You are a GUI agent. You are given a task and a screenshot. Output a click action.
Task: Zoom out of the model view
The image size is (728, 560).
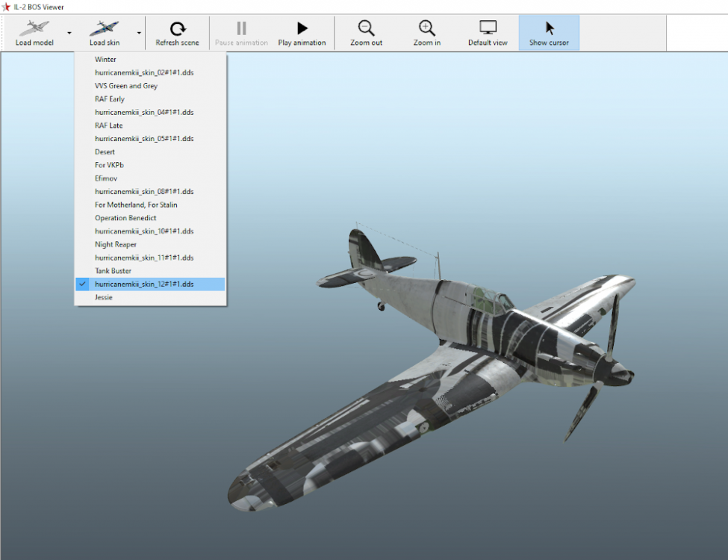pyautogui.click(x=366, y=33)
